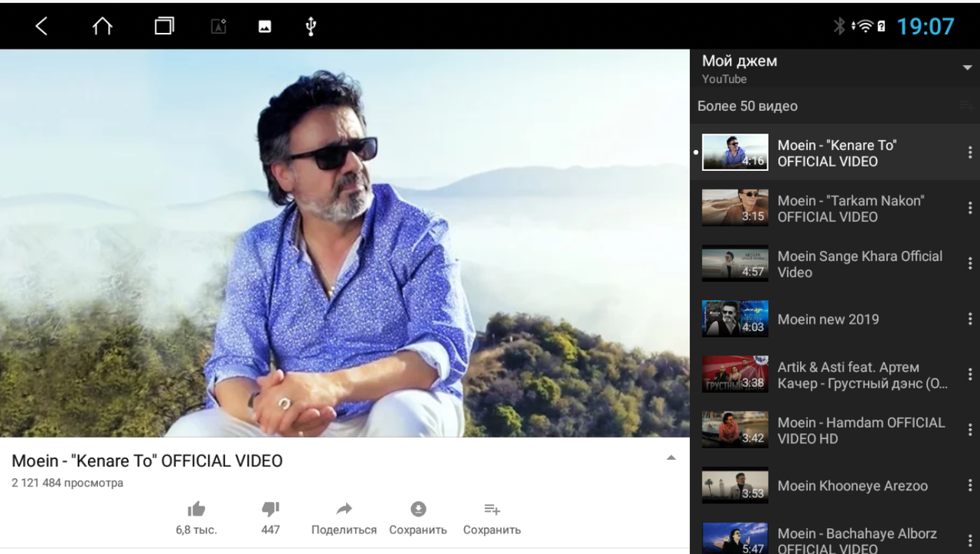Tap the back arrow in top bar
This screenshot has width=980, height=554.
tap(41, 26)
